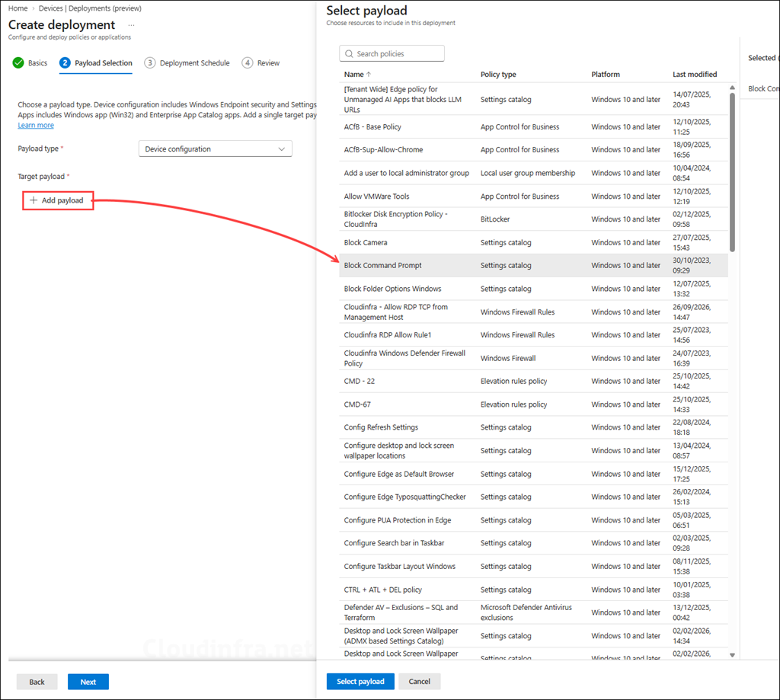Screen dimensions: 780x700
Task: Click the magnifier icon in Search policies box
Action: pyautogui.click(x=349, y=54)
